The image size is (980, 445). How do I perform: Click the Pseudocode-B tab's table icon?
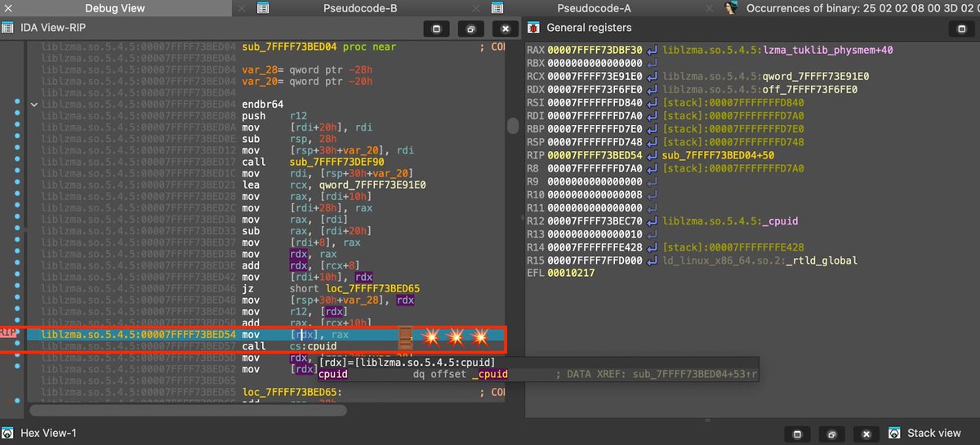click(262, 8)
